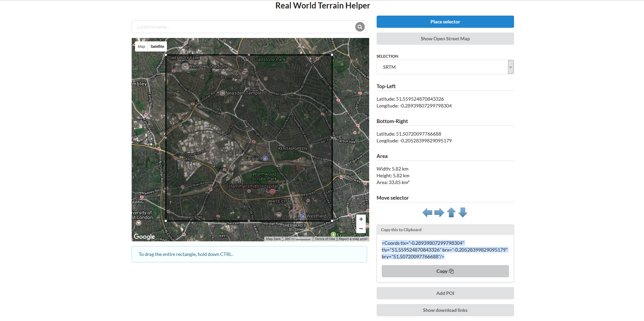Click the Gladstone Park label
644x321 pixels.
click(269, 59)
